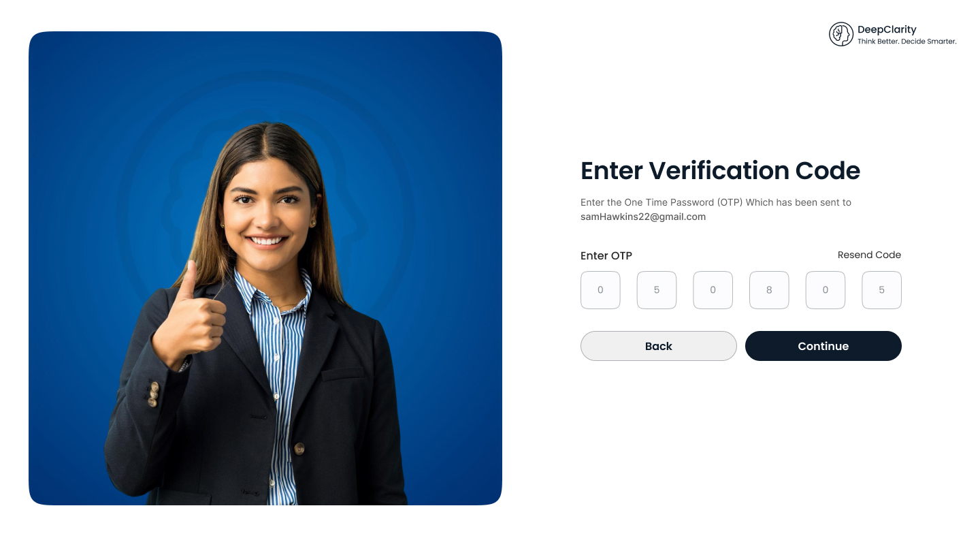
Task: Click the tagline Think Better. Decide Smarter.
Action: click(x=906, y=42)
